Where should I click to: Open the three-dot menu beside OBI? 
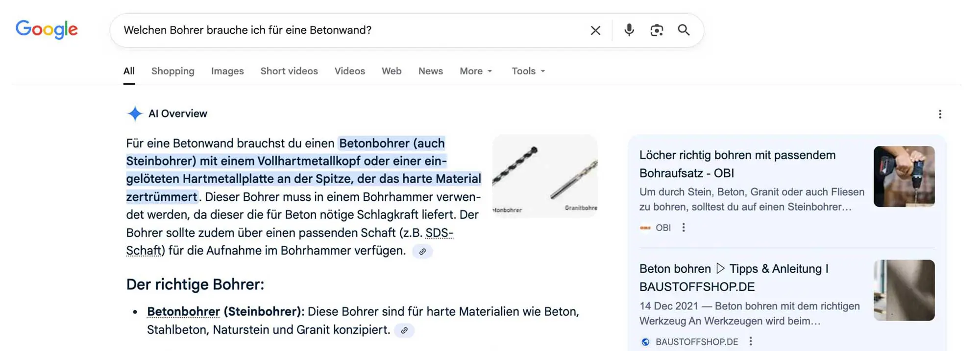(x=684, y=227)
